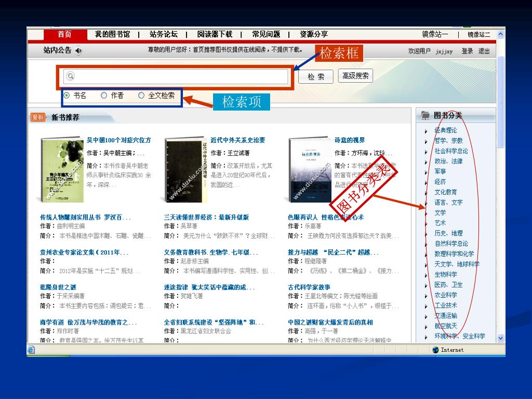Open book 古代科学家故事
The height and width of the screenshot is (399, 532).
[309, 287]
